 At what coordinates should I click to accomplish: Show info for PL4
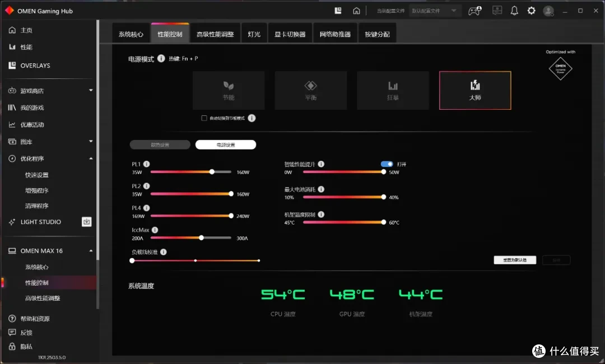pyautogui.click(x=147, y=208)
